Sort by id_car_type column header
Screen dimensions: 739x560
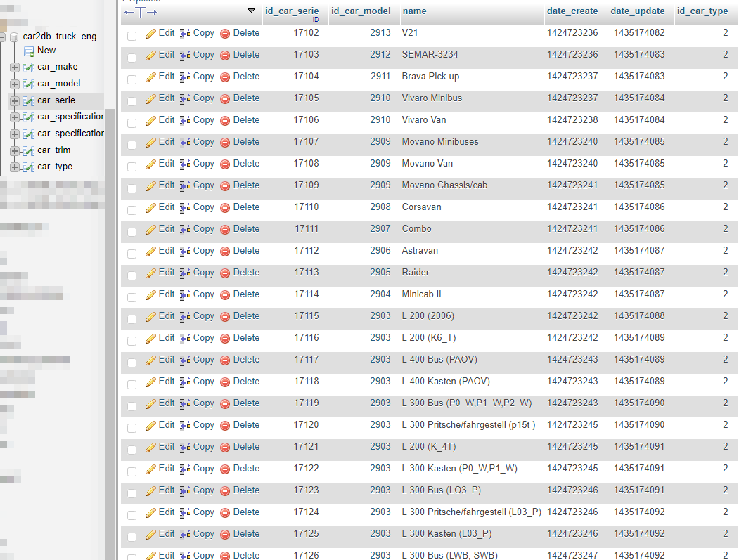pos(702,11)
